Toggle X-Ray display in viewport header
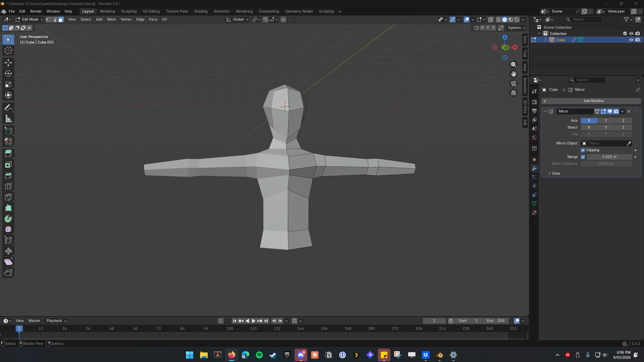This screenshot has width=644, height=362. pos(490,20)
